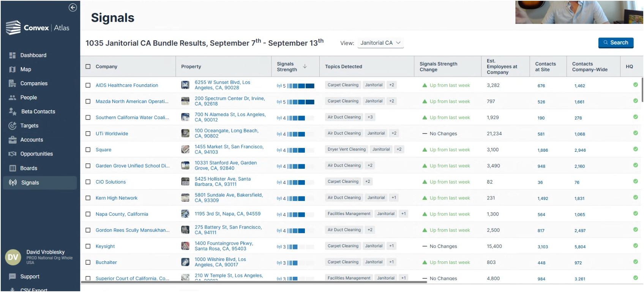This screenshot has width=644, height=292.
Task: Expand +2 topics for UTi Worldwide
Action: [x=394, y=133]
